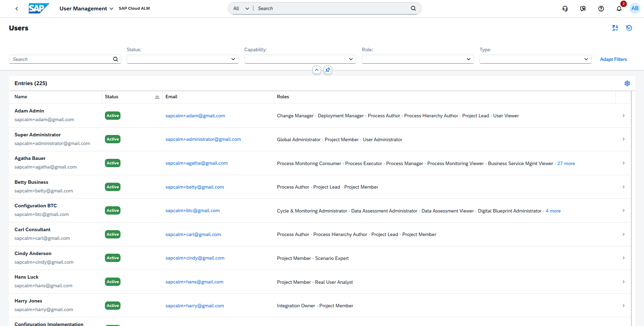This screenshot has width=644, height=326.
Task: Open Carl Consultant row details arrow
Action: pos(624,234)
